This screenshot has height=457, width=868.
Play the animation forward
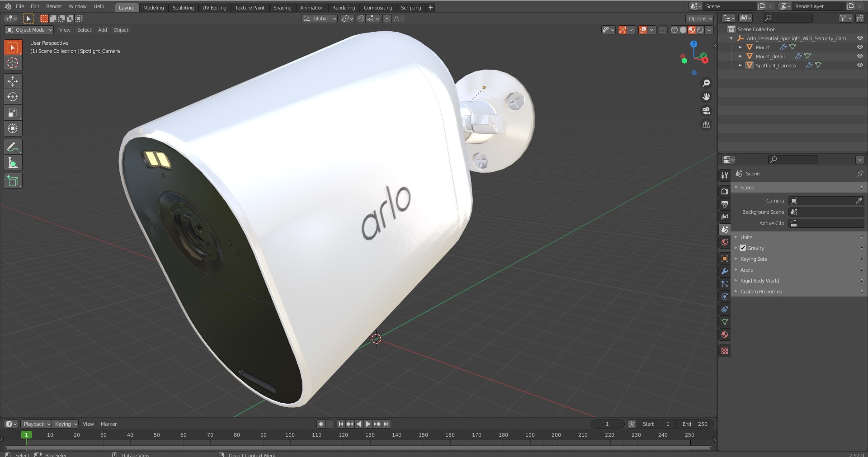(x=368, y=424)
